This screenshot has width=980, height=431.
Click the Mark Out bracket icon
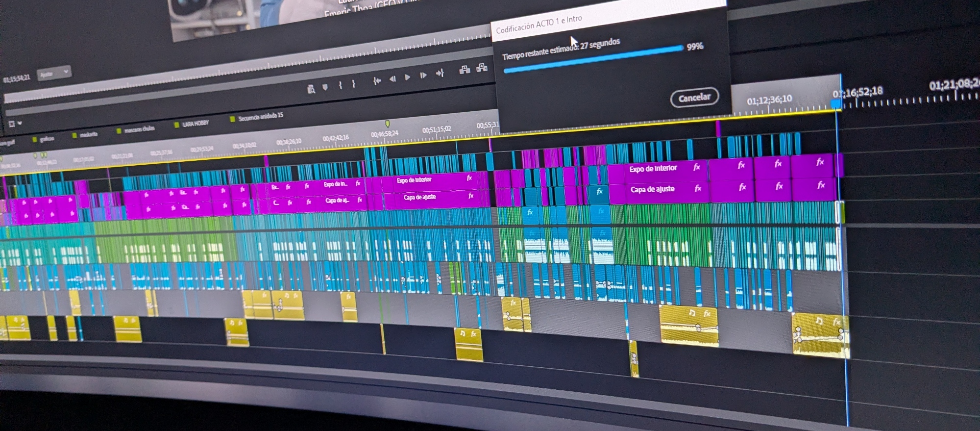(353, 83)
